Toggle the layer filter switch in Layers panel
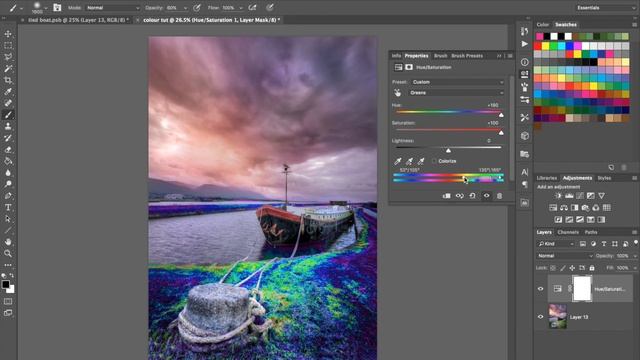640x360 pixels. pos(636,243)
